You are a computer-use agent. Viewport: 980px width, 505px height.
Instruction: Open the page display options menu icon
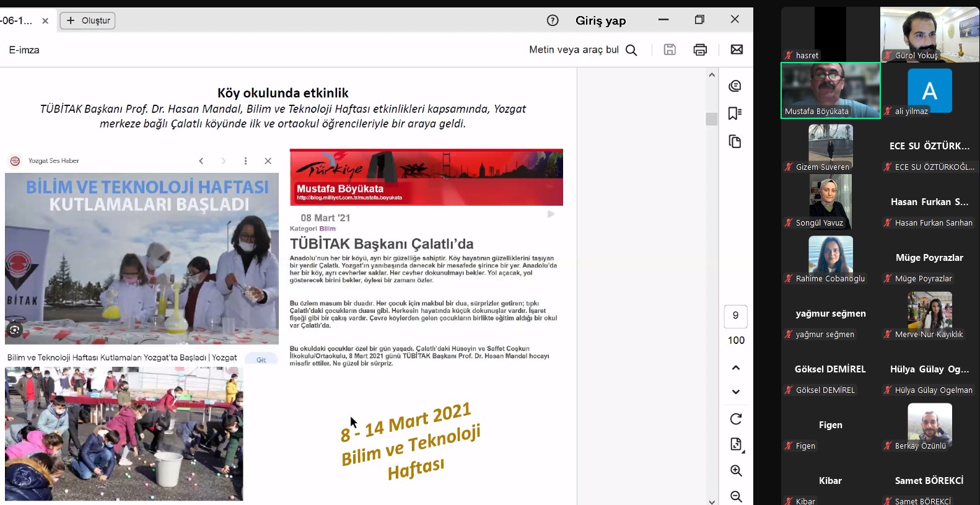tap(736, 444)
